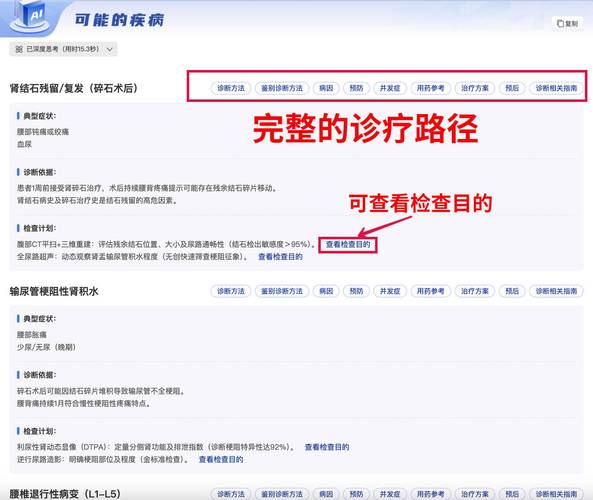
Task: Open 诊断方法 tag for 肾结石残留/复发
Action: [x=231, y=88]
